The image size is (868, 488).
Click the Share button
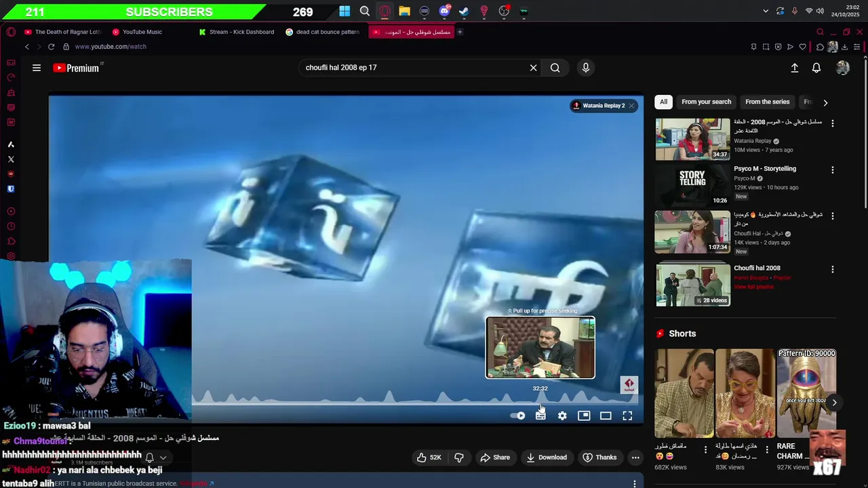(x=495, y=457)
